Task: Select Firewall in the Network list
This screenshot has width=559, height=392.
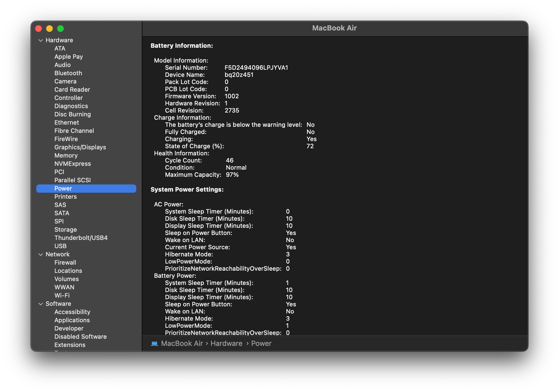Action: pyautogui.click(x=65, y=262)
